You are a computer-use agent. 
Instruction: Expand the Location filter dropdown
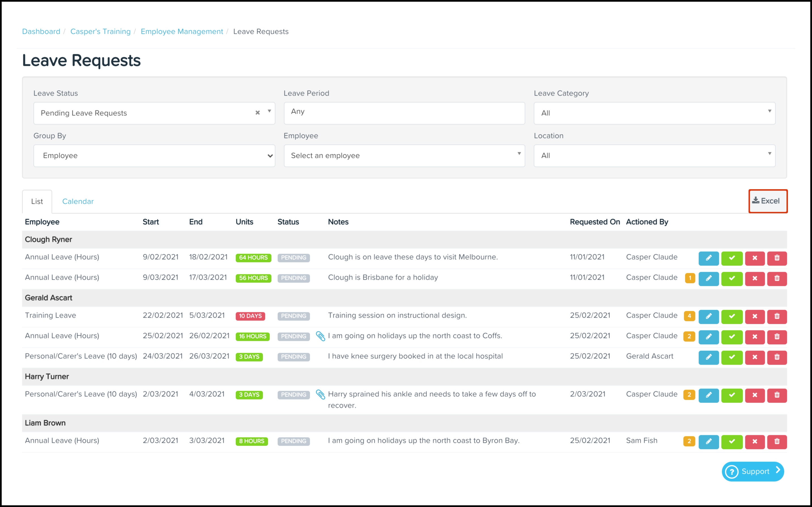point(654,155)
